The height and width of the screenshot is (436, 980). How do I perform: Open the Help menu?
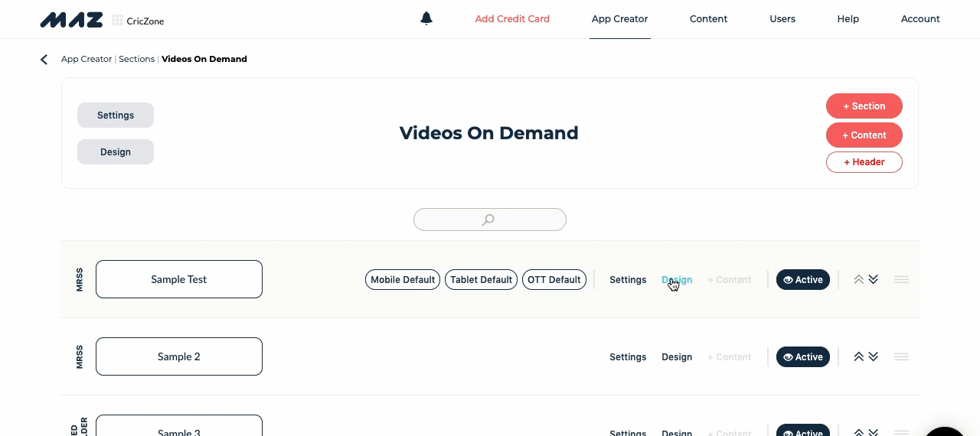848,18
